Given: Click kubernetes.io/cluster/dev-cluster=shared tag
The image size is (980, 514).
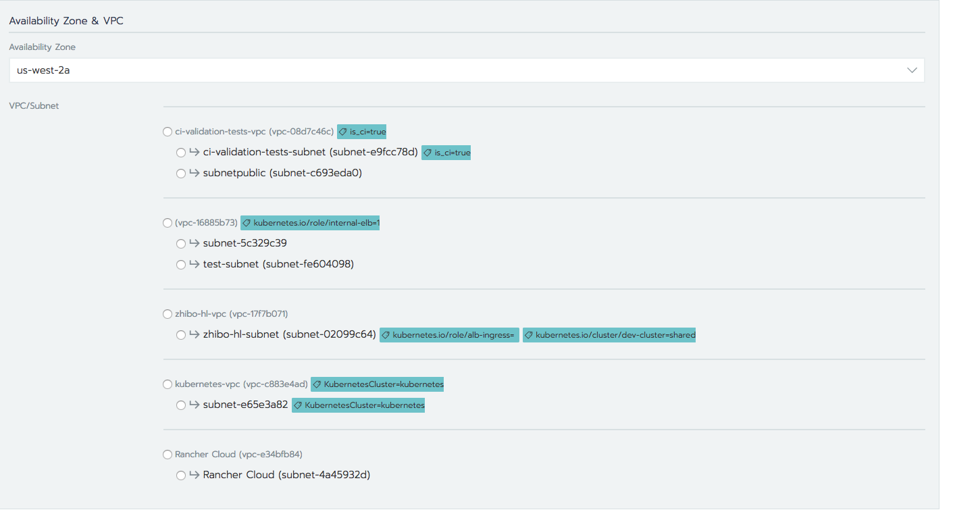Looking at the screenshot, I should [x=609, y=335].
